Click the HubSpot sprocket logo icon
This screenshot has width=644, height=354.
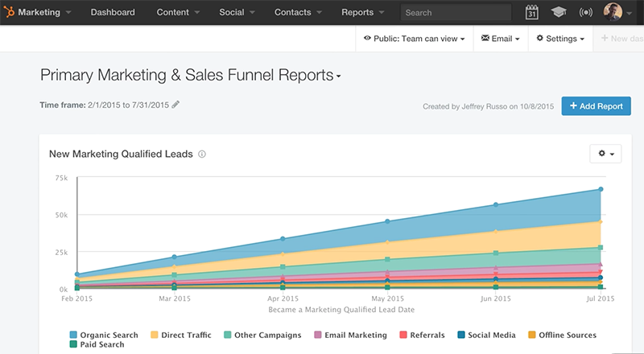(x=9, y=13)
